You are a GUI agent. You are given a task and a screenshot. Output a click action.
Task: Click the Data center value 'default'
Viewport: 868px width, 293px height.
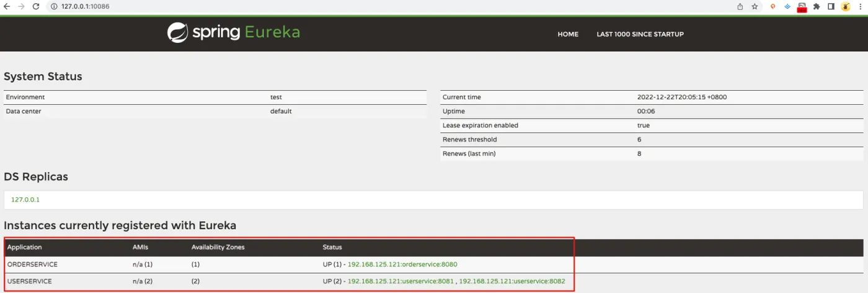coord(281,111)
